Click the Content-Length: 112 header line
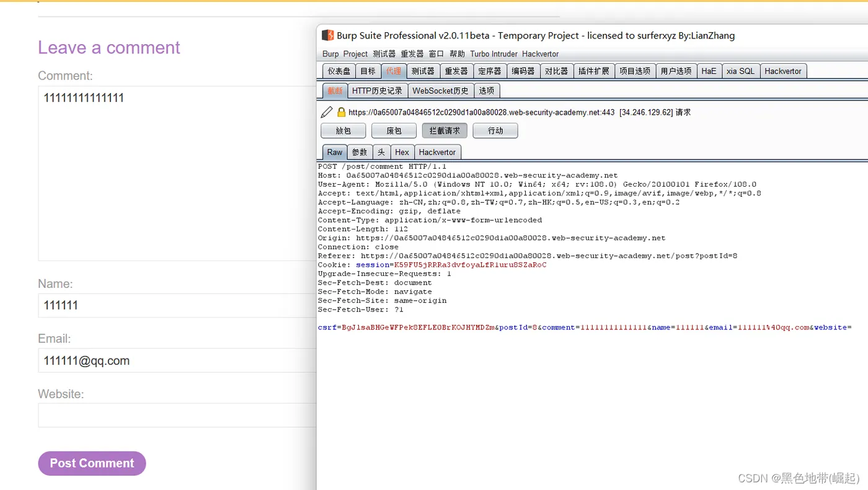The height and width of the screenshot is (490, 868). 363,229
